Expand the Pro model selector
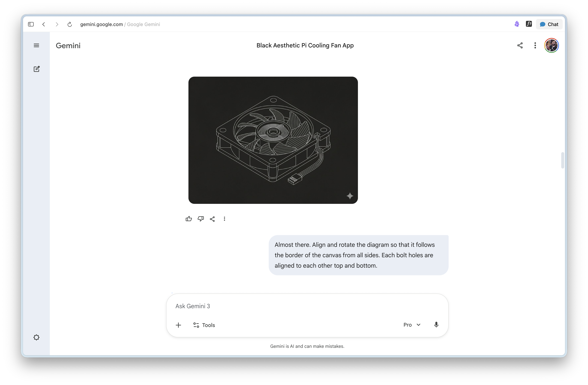The width and height of the screenshot is (588, 385). point(411,325)
